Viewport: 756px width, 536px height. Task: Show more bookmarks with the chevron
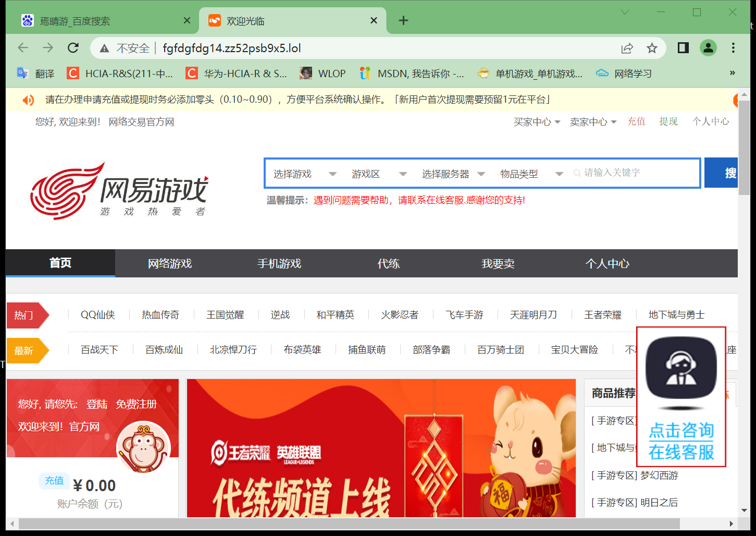(733, 73)
